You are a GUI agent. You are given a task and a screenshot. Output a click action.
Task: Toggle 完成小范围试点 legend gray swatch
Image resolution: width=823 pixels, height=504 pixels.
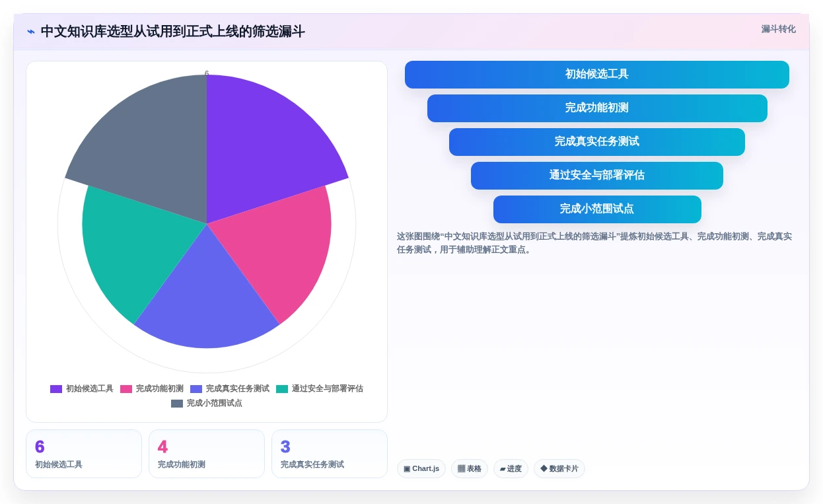pos(177,404)
